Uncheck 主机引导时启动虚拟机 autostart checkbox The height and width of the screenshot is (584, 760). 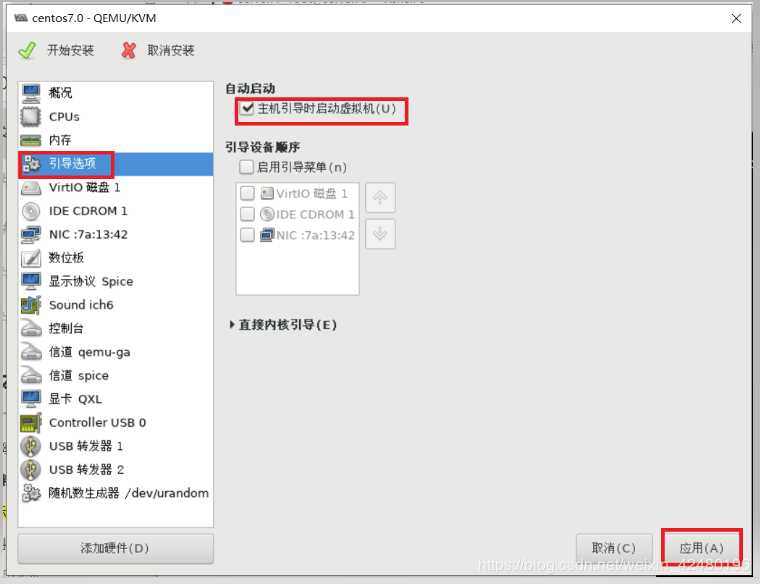[x=247, y=108]
